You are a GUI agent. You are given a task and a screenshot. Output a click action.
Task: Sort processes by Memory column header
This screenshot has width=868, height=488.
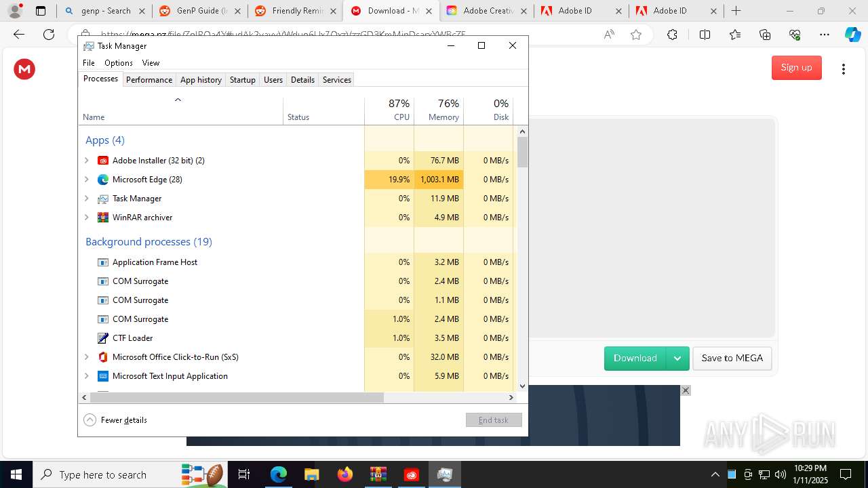(x=439, y=110)
